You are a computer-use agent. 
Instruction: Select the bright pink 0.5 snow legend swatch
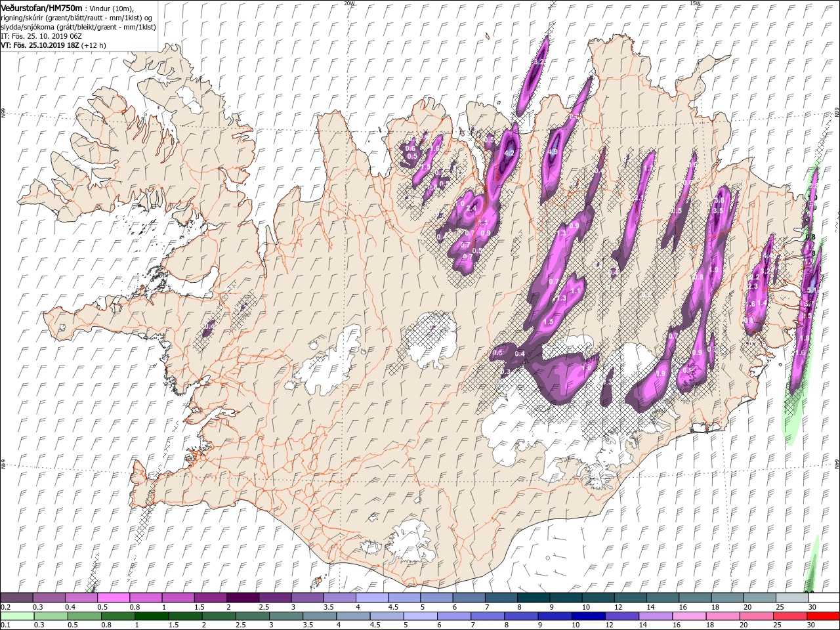pos(114,598)
